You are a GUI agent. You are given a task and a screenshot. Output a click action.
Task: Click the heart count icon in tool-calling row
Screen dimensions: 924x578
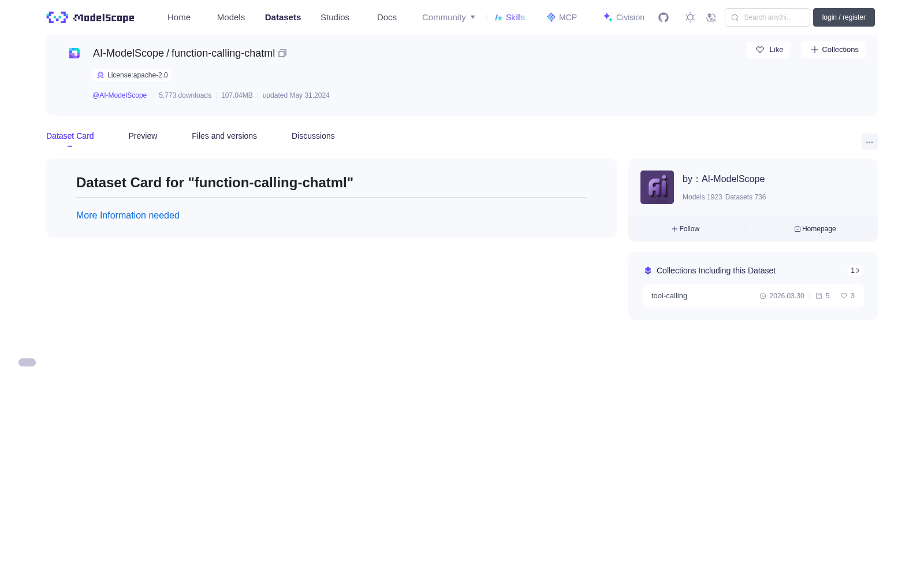coord(844,296)
